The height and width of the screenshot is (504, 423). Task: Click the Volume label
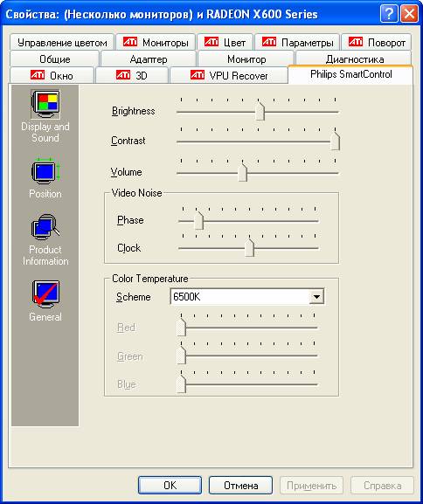tap(127, 172)
